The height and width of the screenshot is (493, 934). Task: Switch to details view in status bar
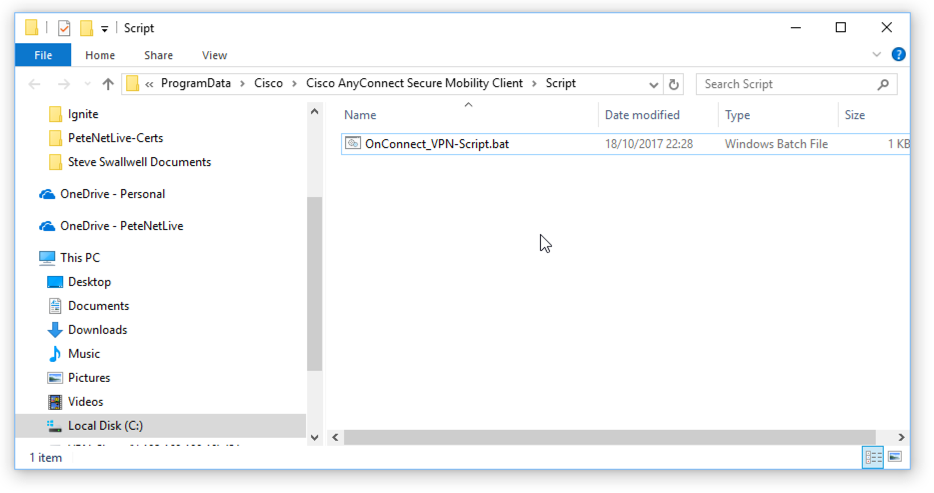point(873,457)
